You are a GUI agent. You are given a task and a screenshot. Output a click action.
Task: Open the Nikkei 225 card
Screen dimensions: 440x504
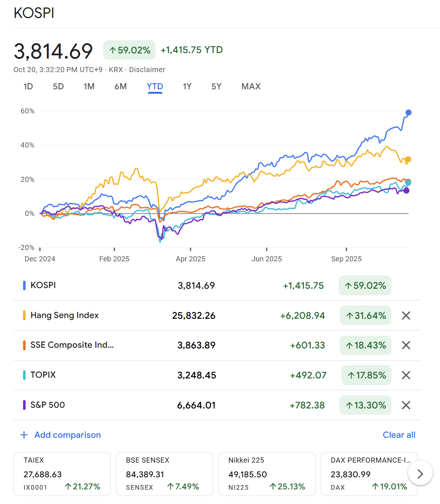coord(267,474)
